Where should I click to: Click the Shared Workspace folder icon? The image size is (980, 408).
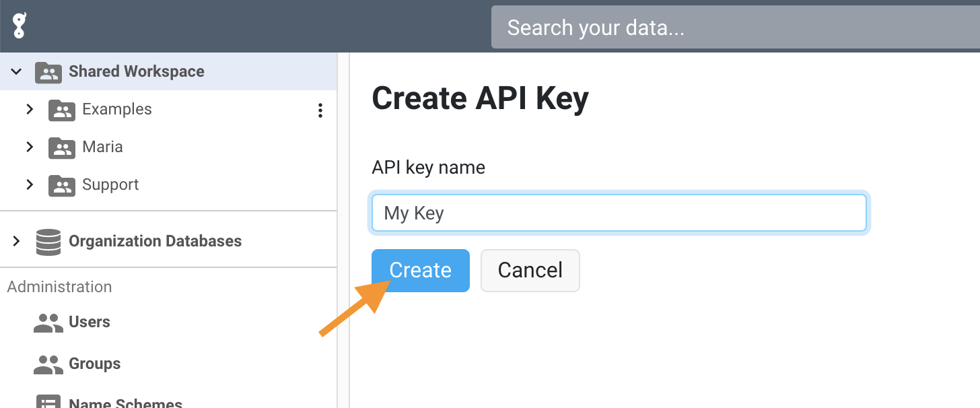pos(48,72)
